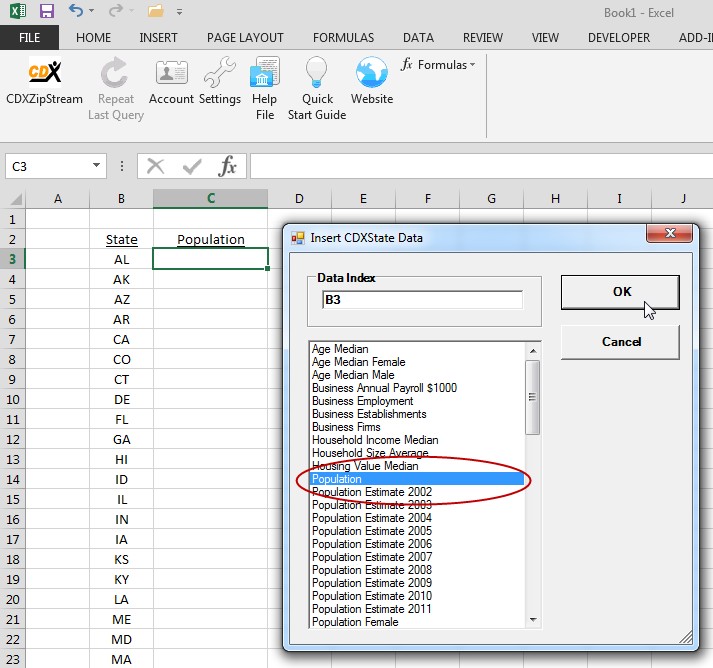Click the Select All corner triangle of the sheet

(x=16, y=199)
